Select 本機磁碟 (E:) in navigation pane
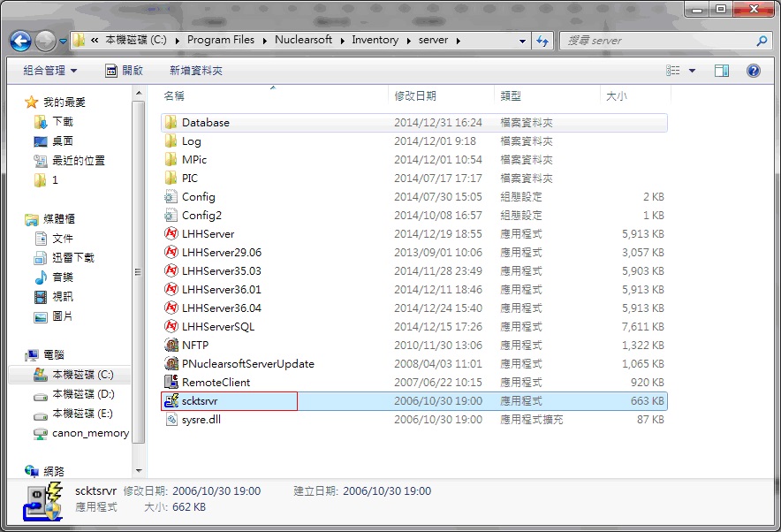The width and height of the screenshot is (781, 532). [82, 414]
